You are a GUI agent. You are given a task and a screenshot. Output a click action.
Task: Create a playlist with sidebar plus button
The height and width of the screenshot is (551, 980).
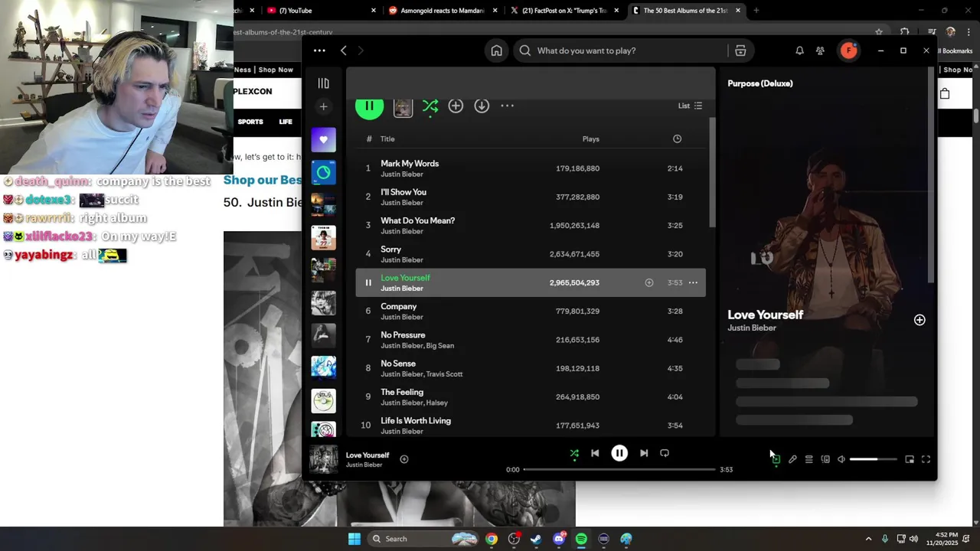click(x=323, y=106)
